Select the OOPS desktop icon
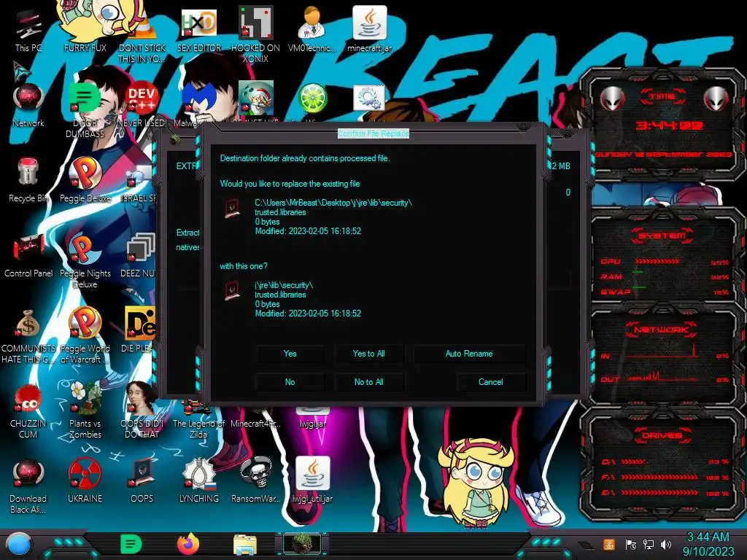 142,481
